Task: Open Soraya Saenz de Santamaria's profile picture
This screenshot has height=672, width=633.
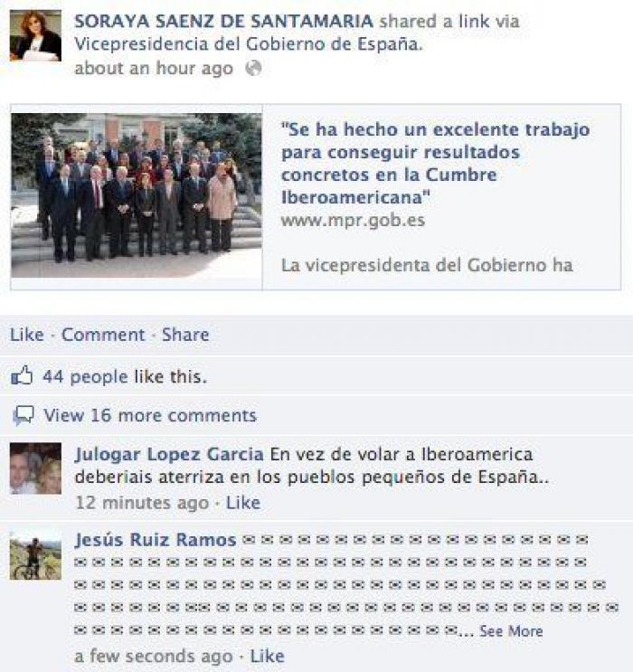Action: click(35, 35)
